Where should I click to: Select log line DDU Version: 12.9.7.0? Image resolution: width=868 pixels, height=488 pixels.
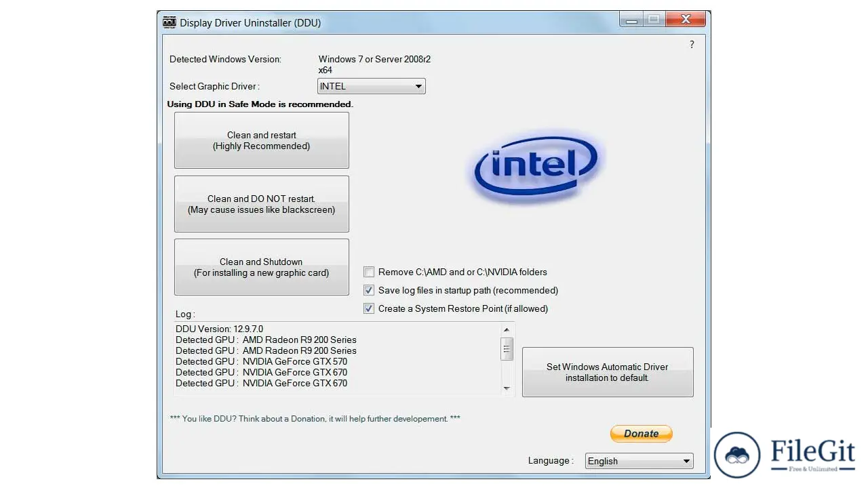click(219, 329)
